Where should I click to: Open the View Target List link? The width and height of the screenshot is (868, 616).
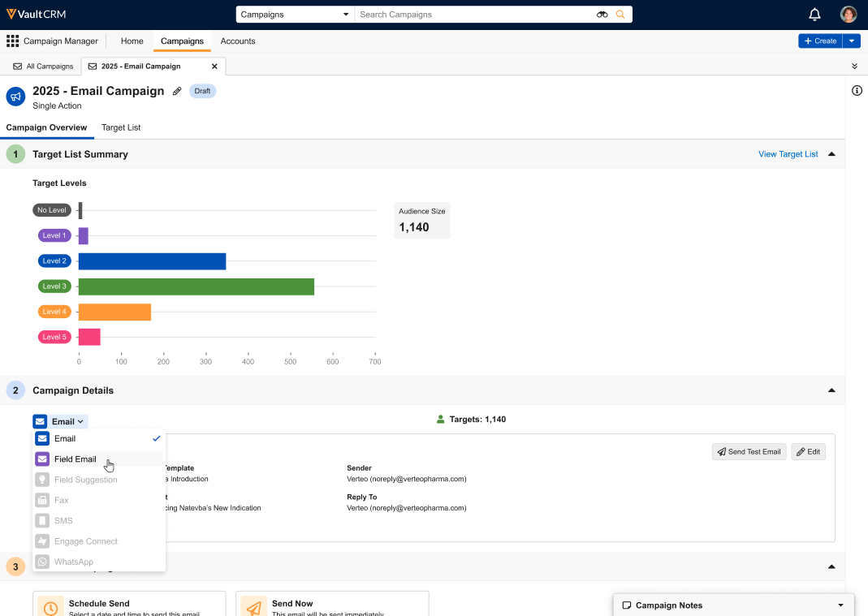[x=788, y=154]
